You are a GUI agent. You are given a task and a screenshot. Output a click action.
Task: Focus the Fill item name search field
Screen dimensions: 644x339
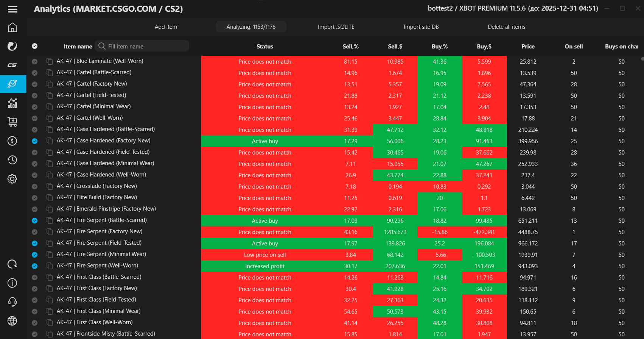click(x=146, y=46)
